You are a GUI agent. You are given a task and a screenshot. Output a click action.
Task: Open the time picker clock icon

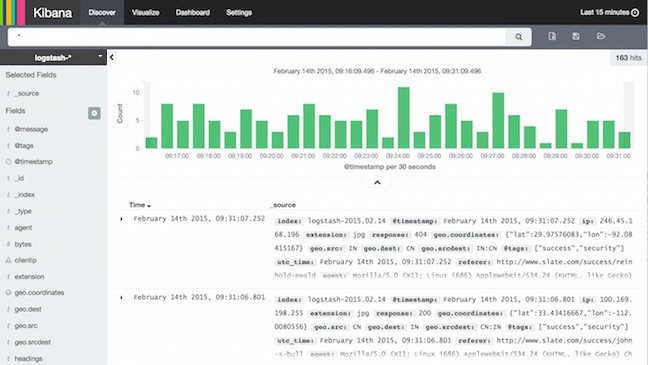635,12
